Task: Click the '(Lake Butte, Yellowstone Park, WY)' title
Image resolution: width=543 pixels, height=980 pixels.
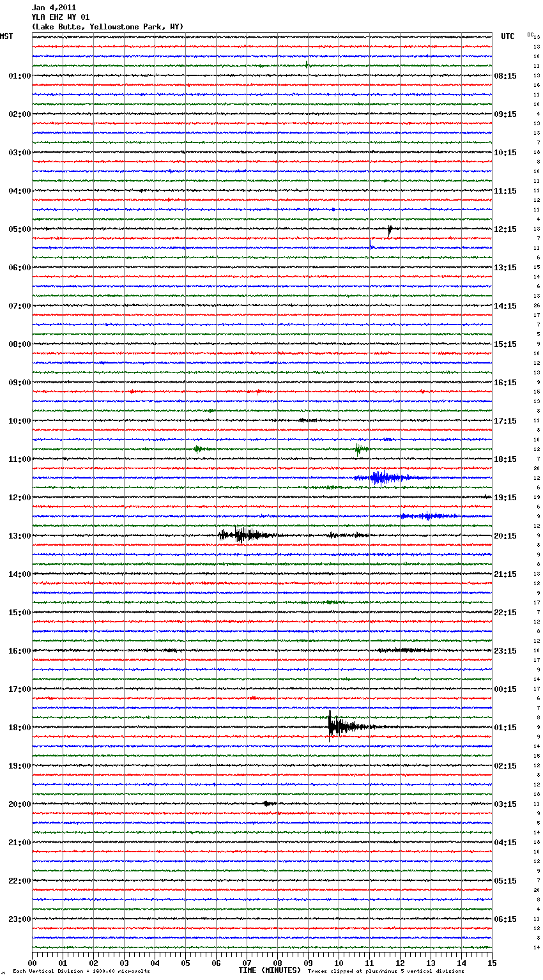Action: coord(107,27)
